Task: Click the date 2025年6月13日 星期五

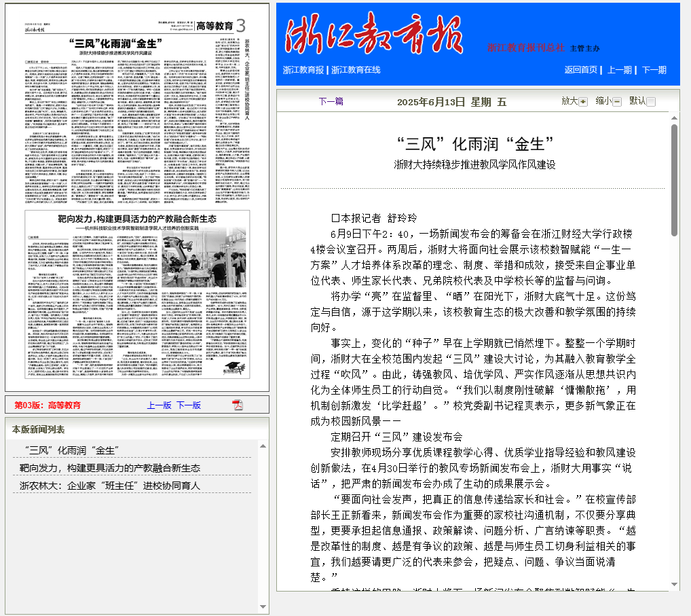Action: pyautogui.click(x=451, y=103)
